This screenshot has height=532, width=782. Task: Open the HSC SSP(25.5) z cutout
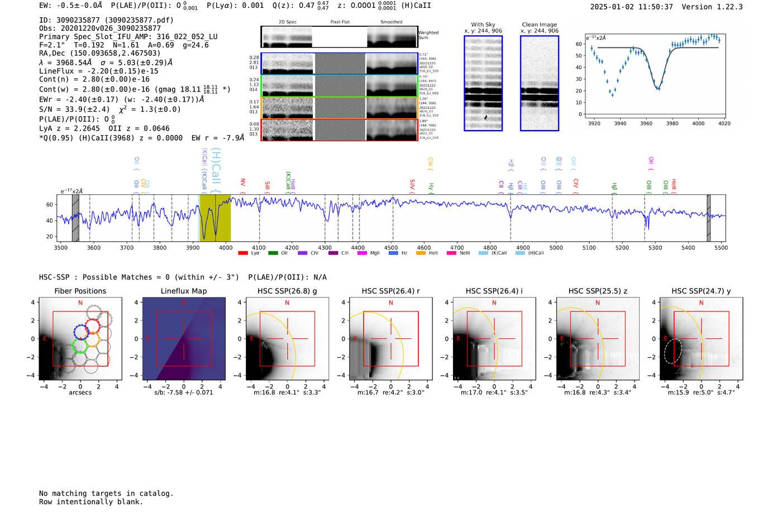pyautogui.click(x=598, y=338)
